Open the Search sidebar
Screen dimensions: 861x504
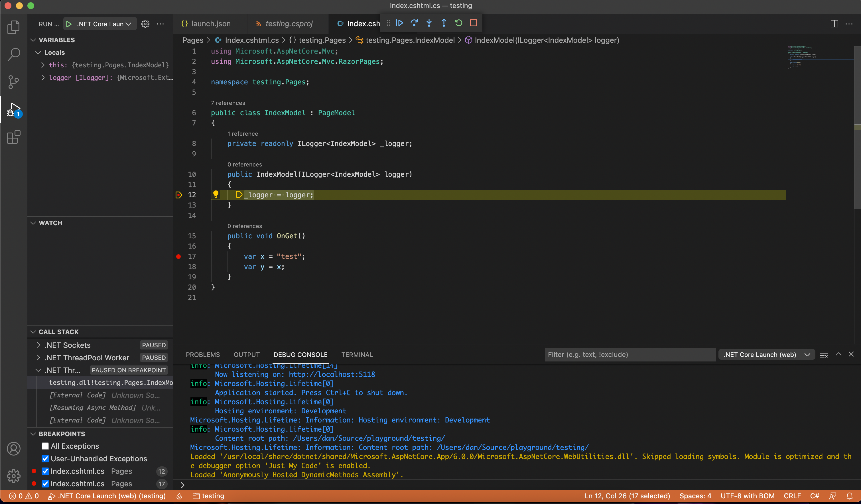[14, 54]
